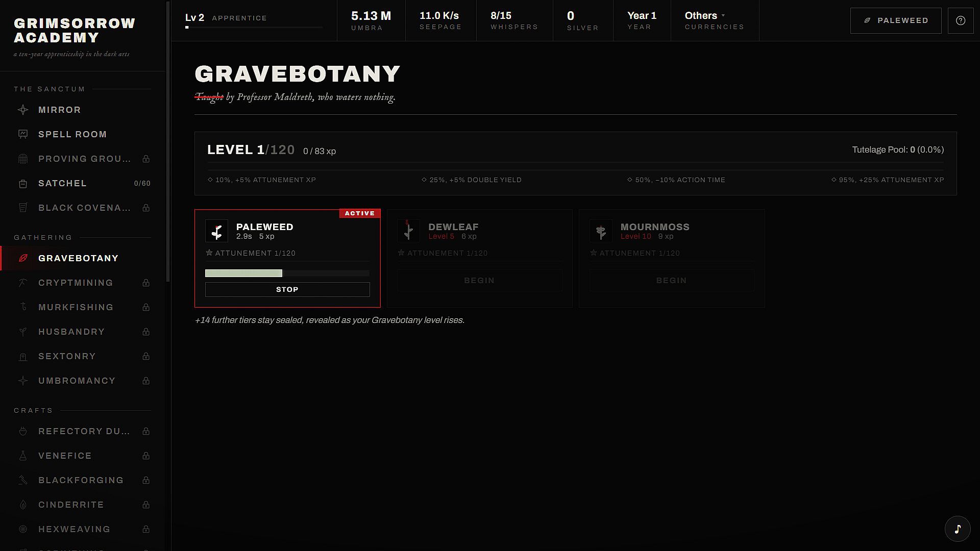
Task: Click the Cryptmining pickaxe icon
Action: point(23,283)
